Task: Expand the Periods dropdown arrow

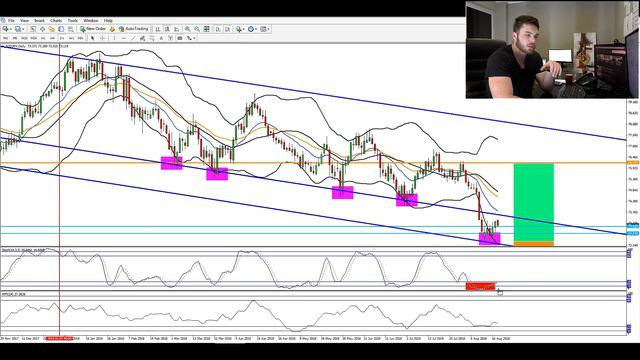Action: pos(256,29)
